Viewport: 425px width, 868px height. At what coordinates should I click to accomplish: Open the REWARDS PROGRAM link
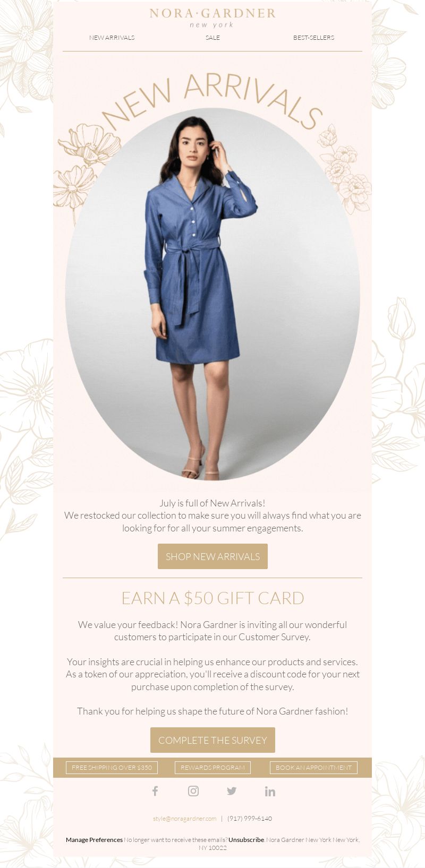pos(212,768)
